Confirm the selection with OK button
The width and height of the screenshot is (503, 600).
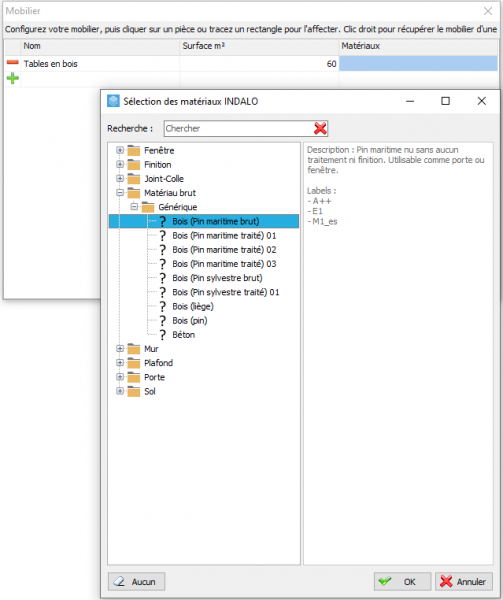[402, 582]
